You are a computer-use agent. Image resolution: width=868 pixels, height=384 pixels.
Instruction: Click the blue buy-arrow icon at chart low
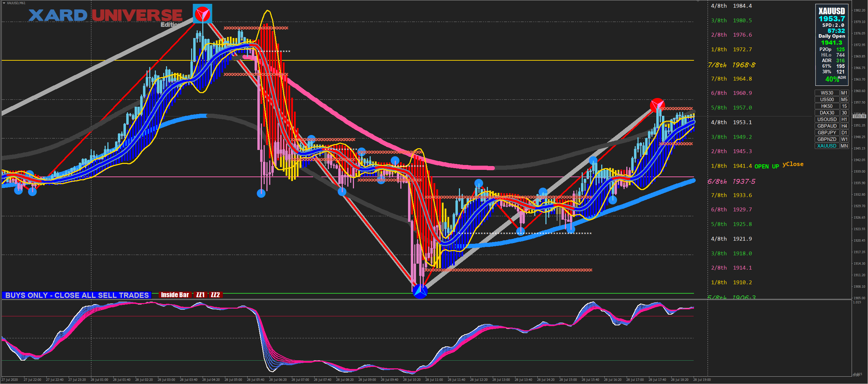click(420, 291)
